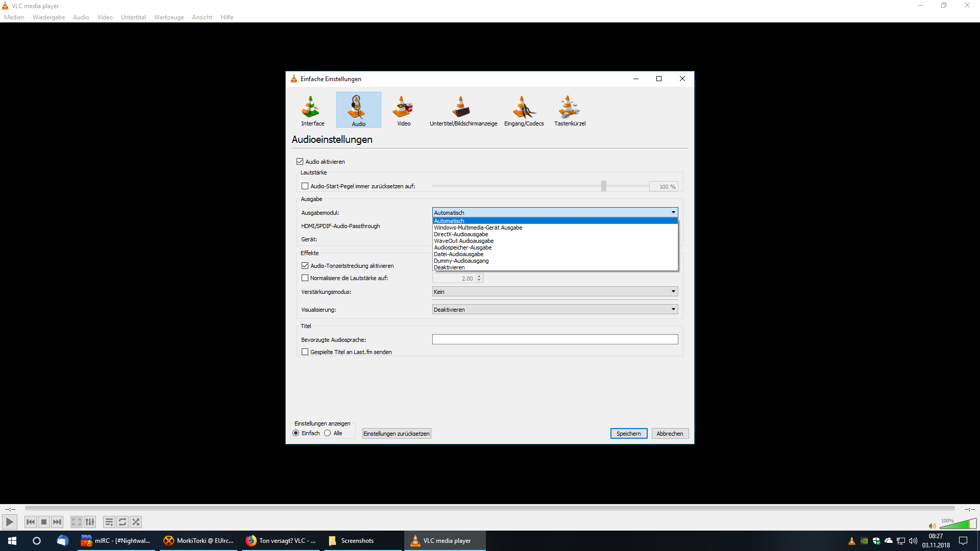Screen dimensions: 980x551
Task: Toggle 'Audio aktivieren' checkbox
Action: point(300,162)
